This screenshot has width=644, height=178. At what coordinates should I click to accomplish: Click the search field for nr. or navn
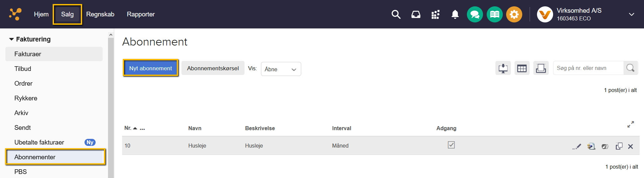click(588, 68)
